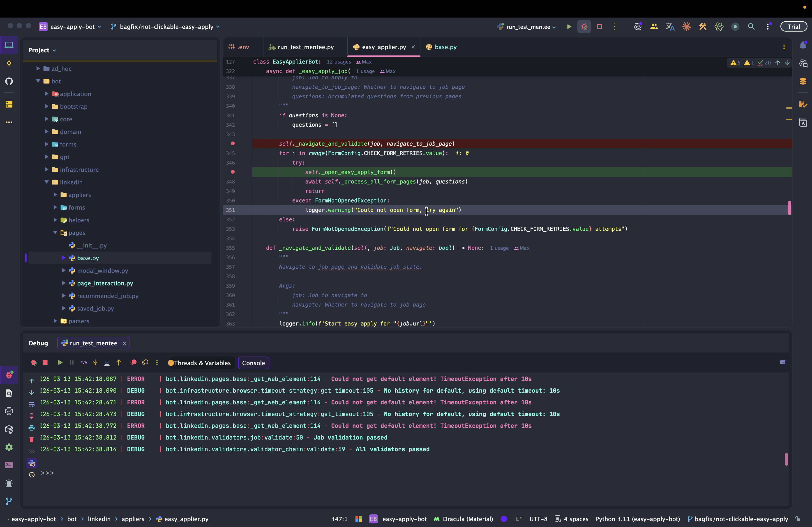The width and height of the screenshot is (812, 527).
Task: Expand the ad_hoc folder
Action: [38, 69]
